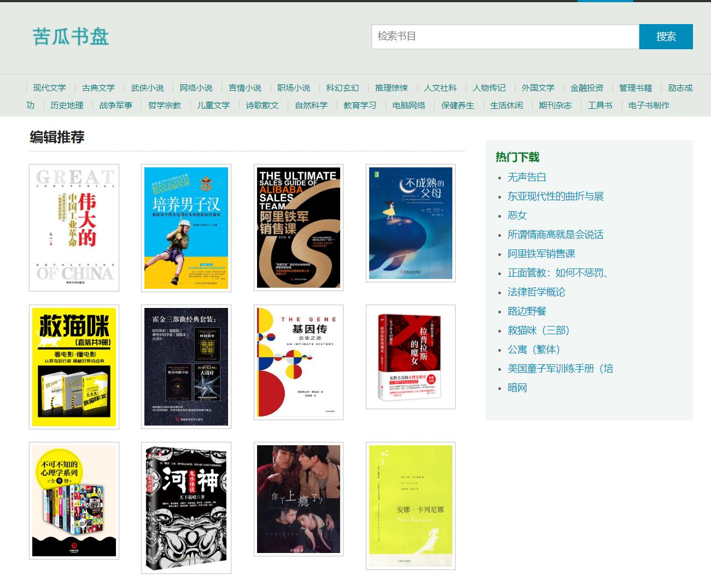Open the 推理惊悚 category

pyautogui.click(x=392, y=88)
